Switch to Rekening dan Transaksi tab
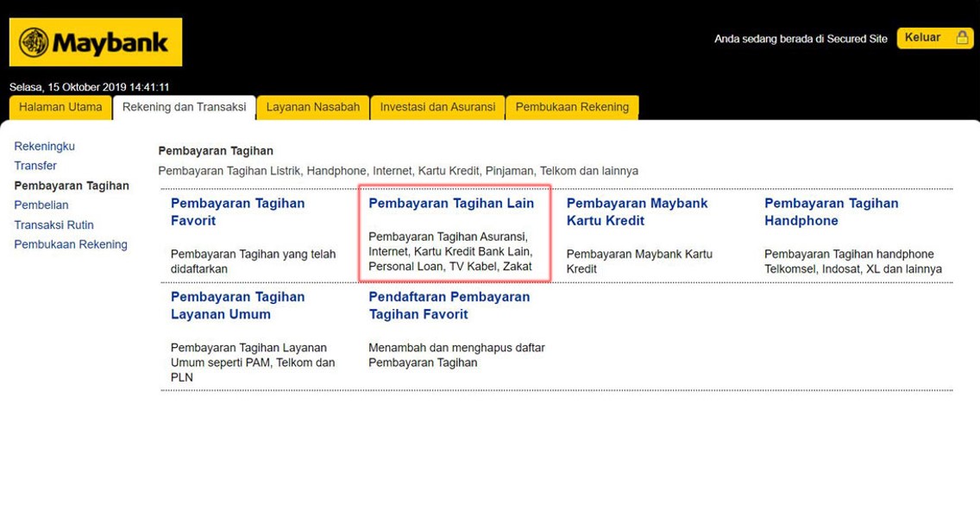 [x=185, y=107]
